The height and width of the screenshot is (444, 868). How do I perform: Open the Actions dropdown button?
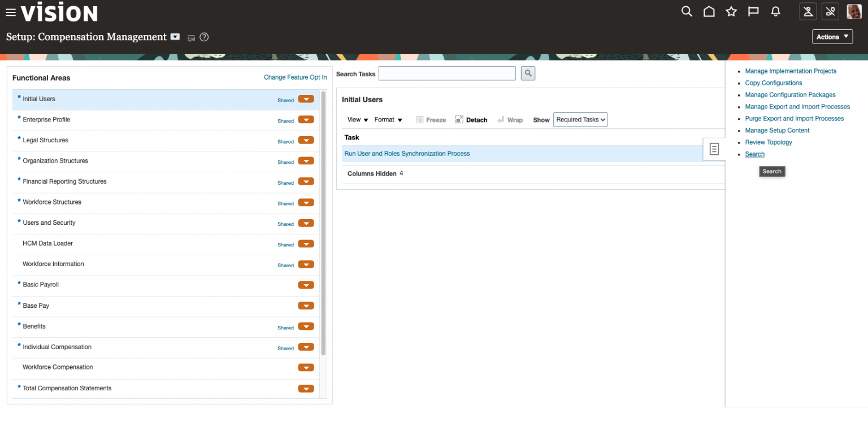pos(832,37)
